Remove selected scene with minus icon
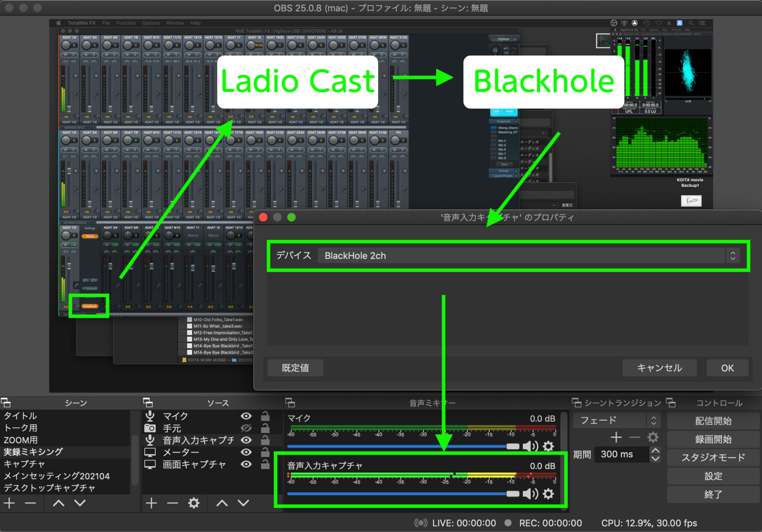Screen dimensions: 762x532 point(30,503)
